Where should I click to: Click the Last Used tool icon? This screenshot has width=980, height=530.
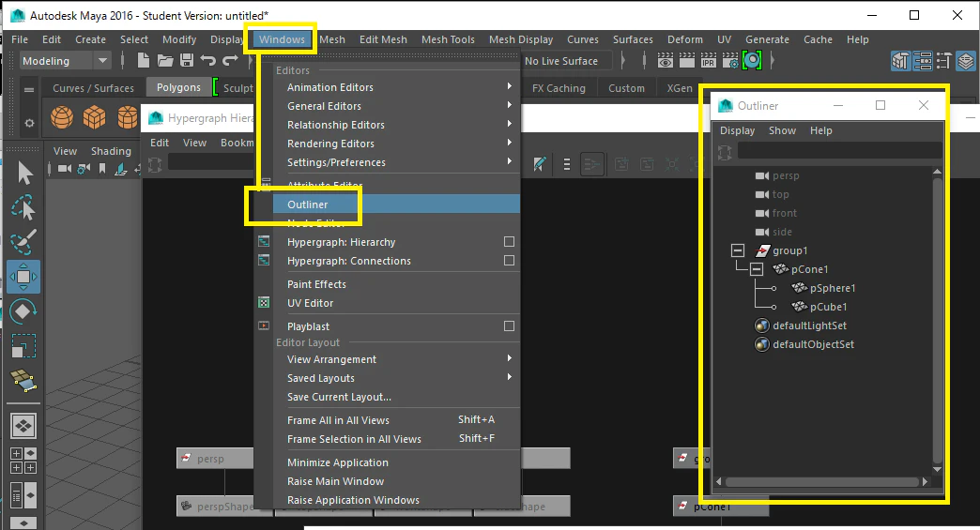point(23,380)
